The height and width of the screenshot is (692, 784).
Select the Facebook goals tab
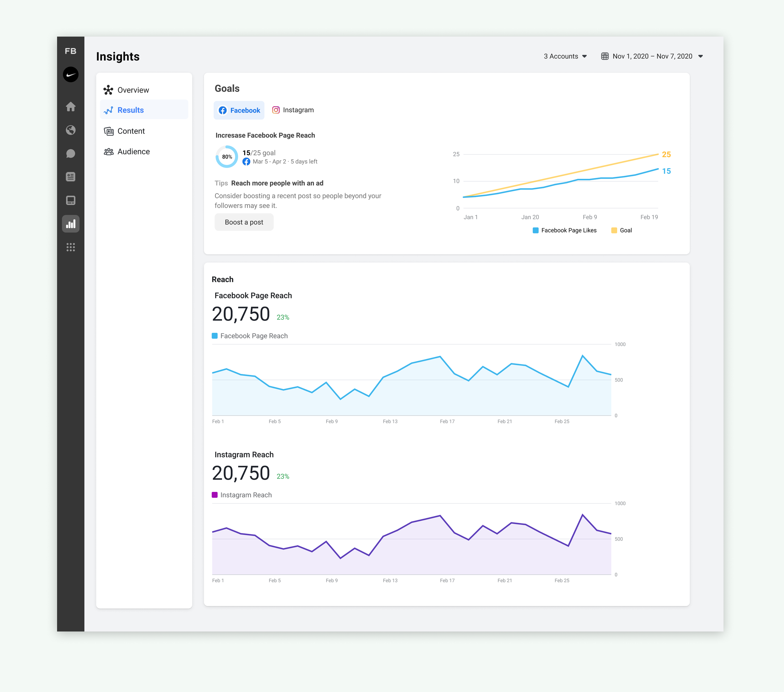(239, 110)
